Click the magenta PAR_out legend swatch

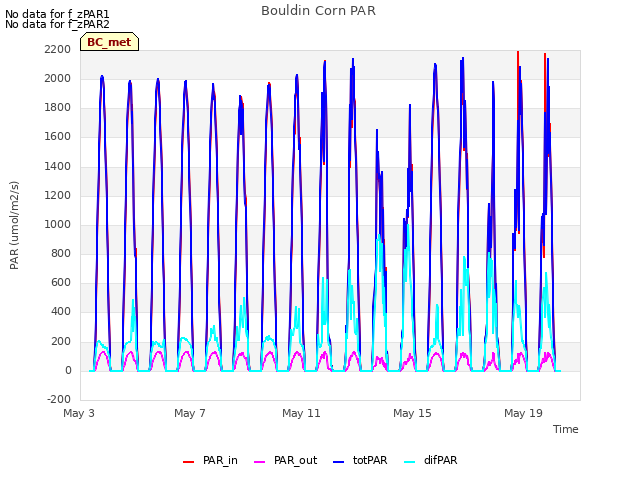click(259, 462)
